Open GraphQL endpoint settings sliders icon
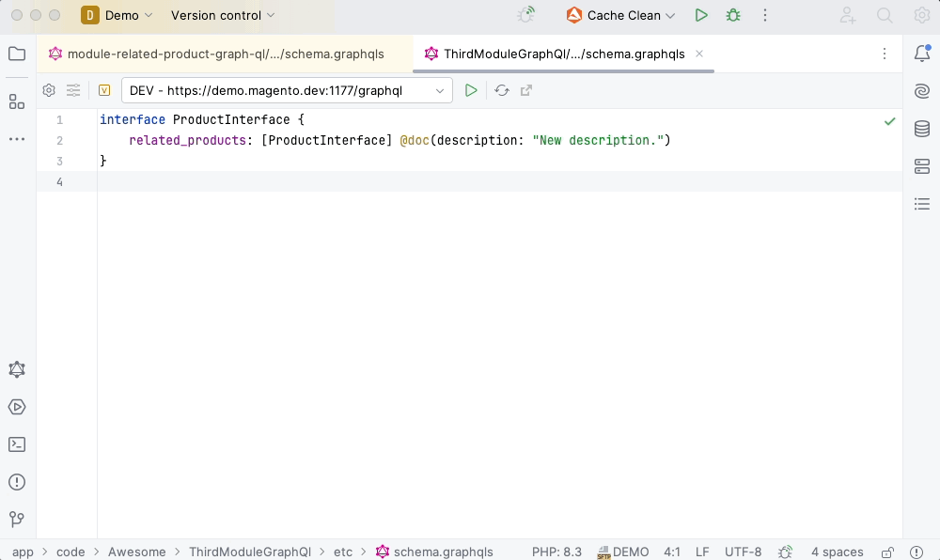Viewport: 940px width, 560px height. click(x=73, y=90)
